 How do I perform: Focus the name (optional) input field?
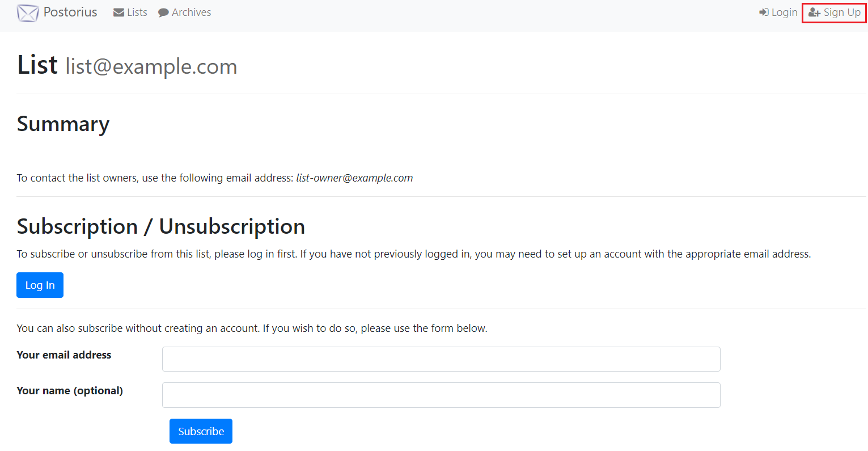(x=441, y=395)
